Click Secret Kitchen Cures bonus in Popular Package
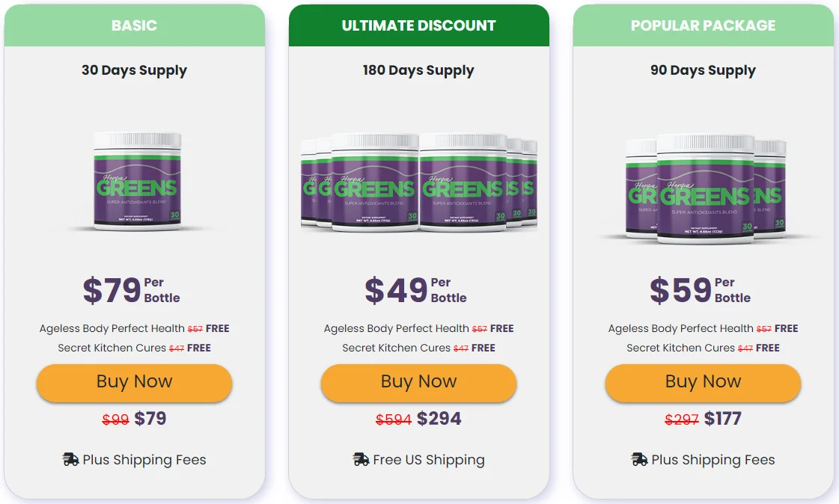 click(681, 348)
